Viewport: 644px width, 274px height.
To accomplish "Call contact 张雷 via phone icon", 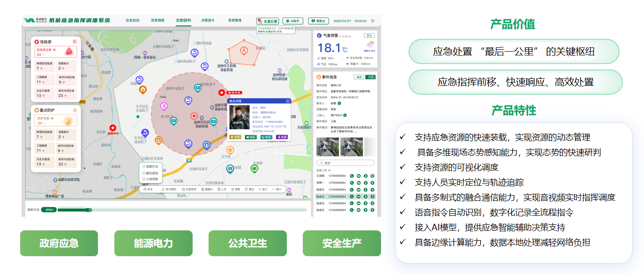I will click(339, 103).
